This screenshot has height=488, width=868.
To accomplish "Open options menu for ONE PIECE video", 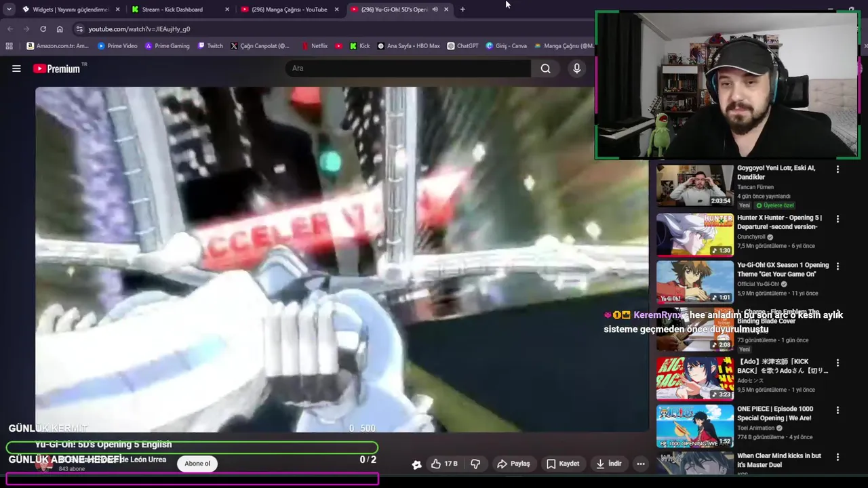I will (x=837, y=410).
